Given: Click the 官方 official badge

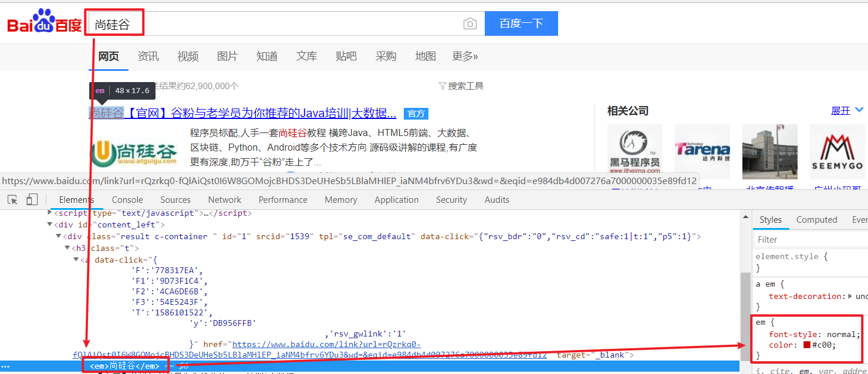Looking at the screenshot, I should pyautogui.click(x=416, y=113).
